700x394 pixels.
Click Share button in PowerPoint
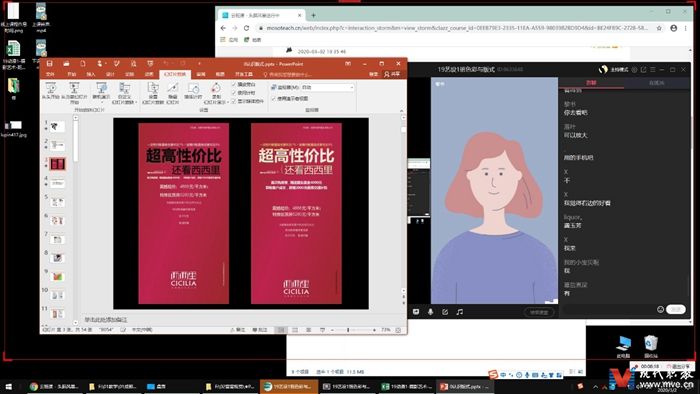coord(392,74)
